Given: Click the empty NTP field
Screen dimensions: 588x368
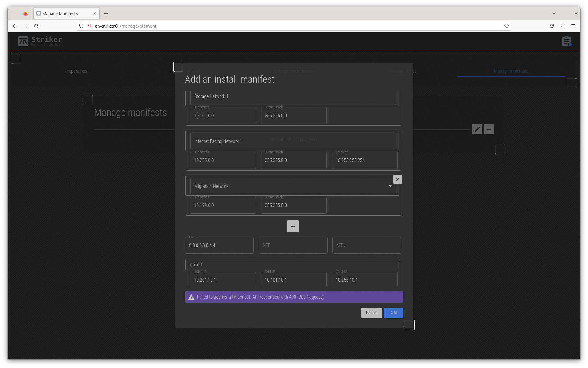Looking at the screenshot, I should [293, 245].
